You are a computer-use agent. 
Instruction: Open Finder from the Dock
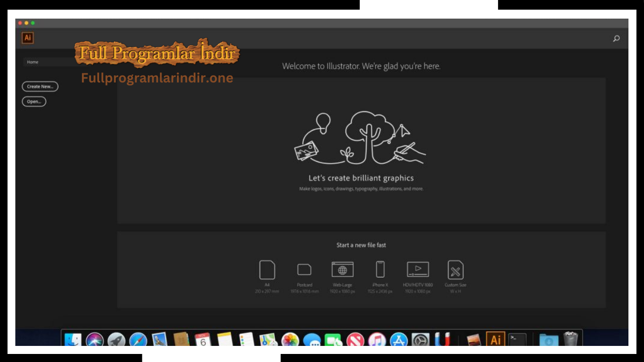pyautogui.click(x=73, y=339)
